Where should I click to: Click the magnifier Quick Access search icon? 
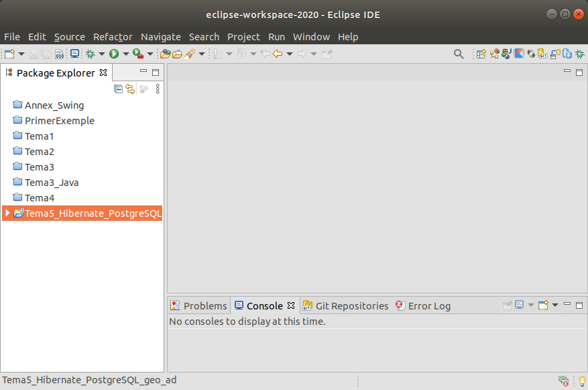click(x=458, y=54)
